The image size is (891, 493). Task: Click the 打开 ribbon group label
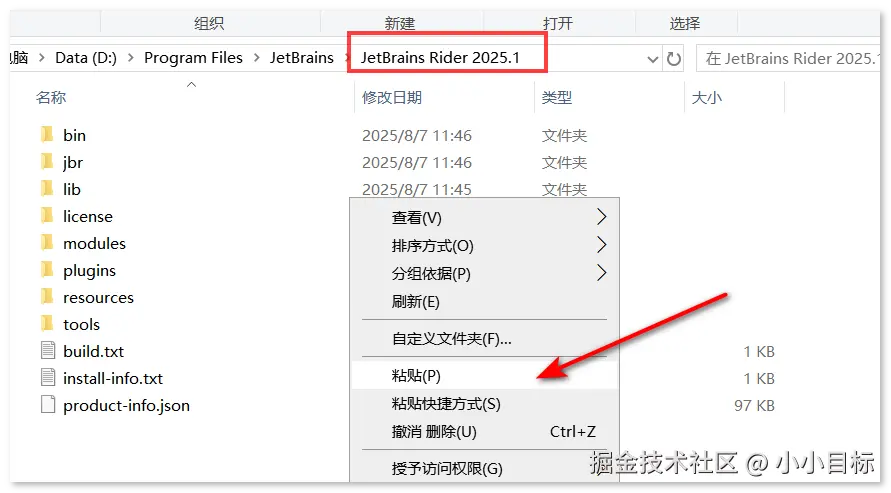tap(557, 23)
